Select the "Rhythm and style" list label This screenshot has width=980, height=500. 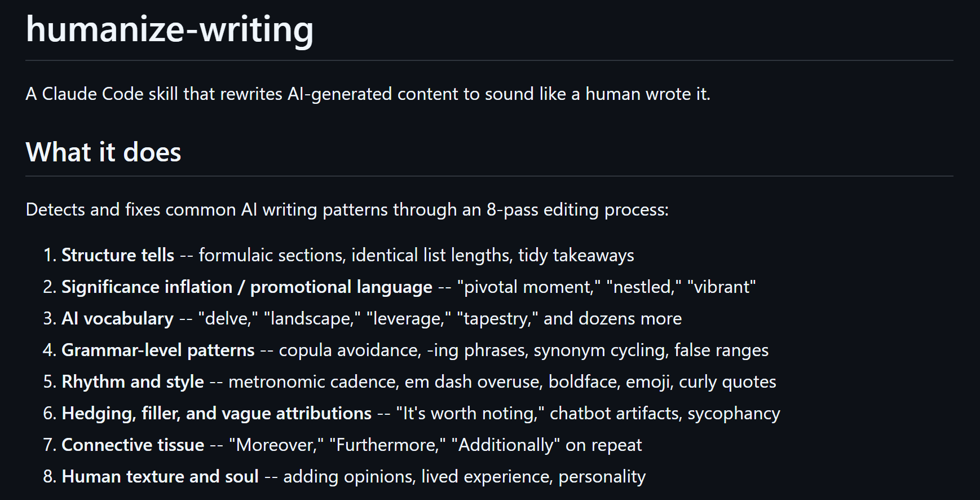(133, 381)
